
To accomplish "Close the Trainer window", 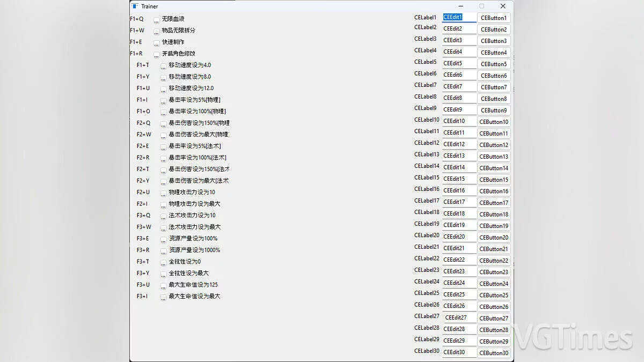I will point(502,6).
